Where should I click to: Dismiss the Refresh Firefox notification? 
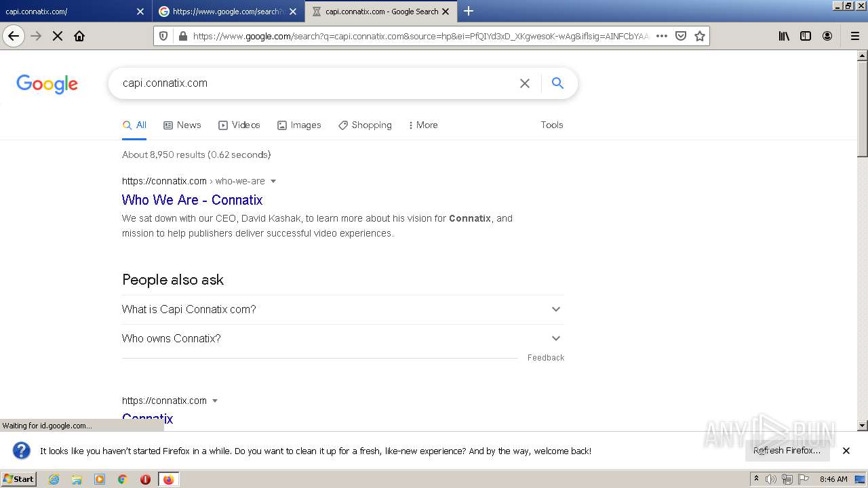coord(846,451)
